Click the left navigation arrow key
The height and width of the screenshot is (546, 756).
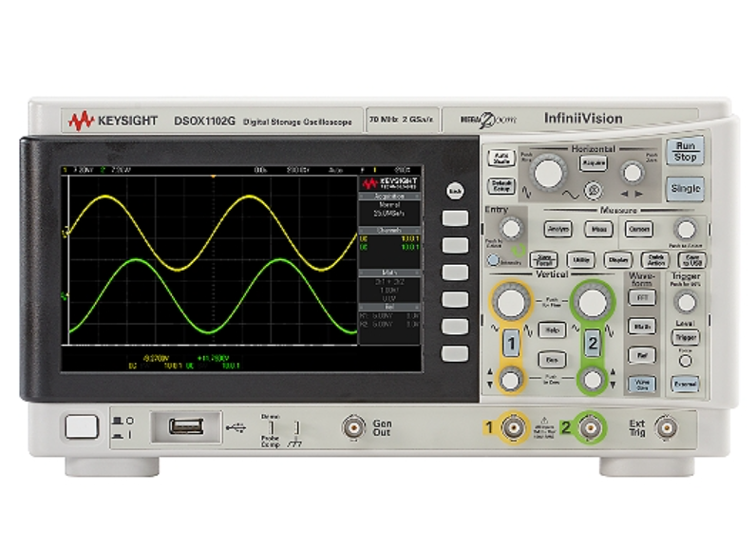[624, 194]
